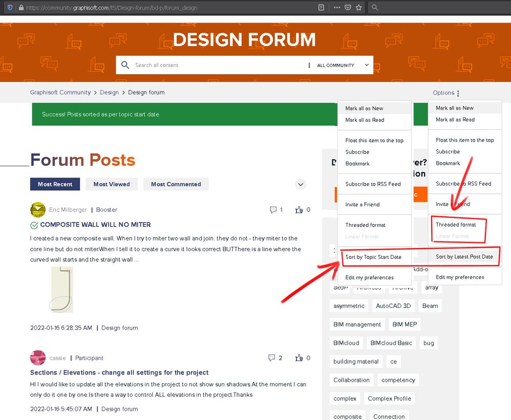This screenshot has width=511, height=420.
Task: Go to Graphisoft Community breadcrumb
Action: pos(60,92)
